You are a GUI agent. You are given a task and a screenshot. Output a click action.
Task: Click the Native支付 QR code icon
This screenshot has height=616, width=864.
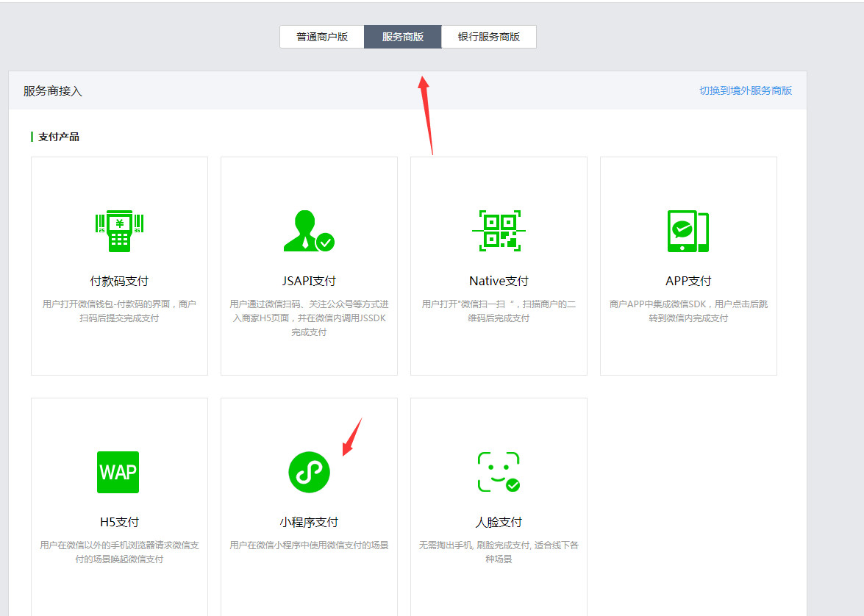(499, 231)
